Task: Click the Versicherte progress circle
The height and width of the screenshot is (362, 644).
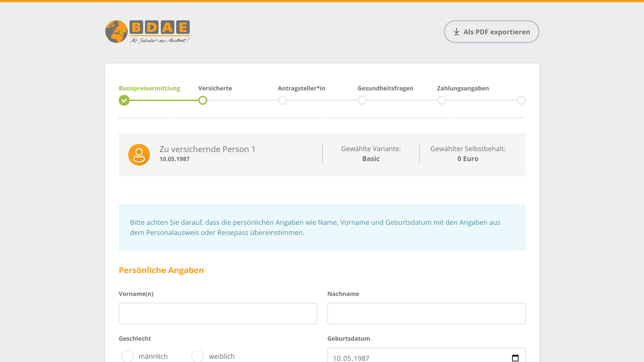Action: pyautogui.click(x=203, y=100)
